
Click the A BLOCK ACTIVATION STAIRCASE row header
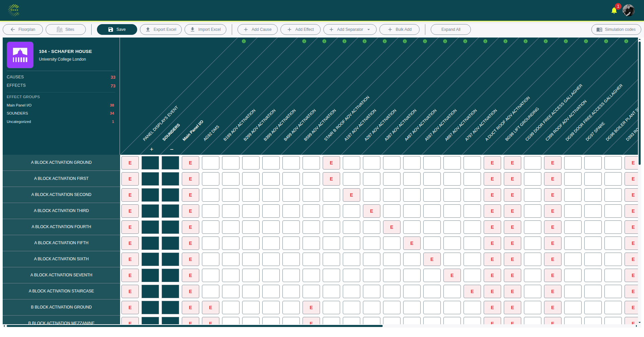click(x=61, y=291)
